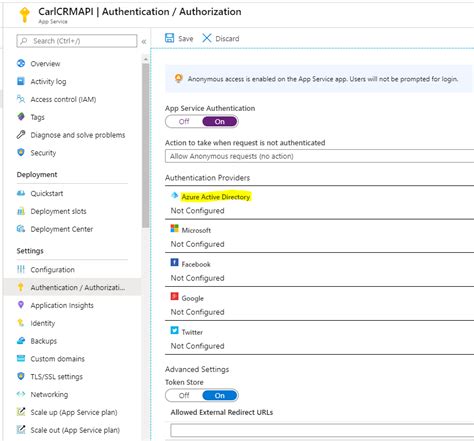The width and height of the screenshot is (474, 441).
Task: Click the Configuration sidebar label
Action: coord(52,270)
